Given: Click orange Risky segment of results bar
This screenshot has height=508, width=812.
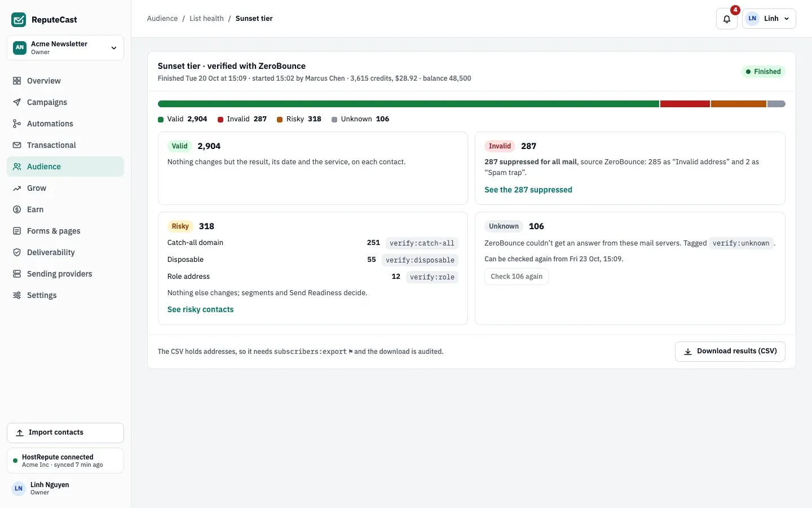Looking at the screenshot, I should point(739,104).
